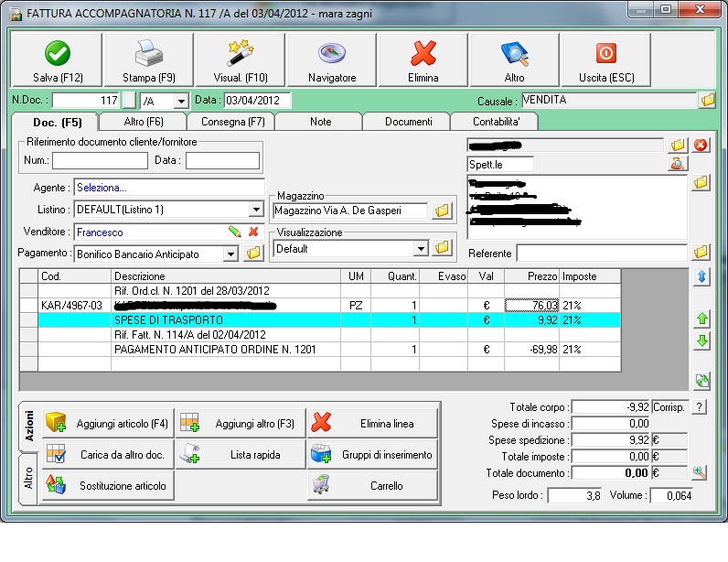Edit Venditore with pencil icon
Screen dimensions: 728x562
point(235,232)
